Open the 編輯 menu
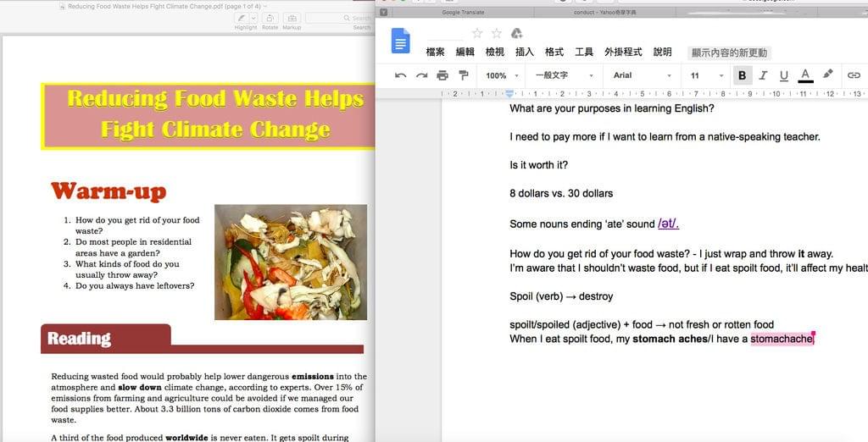 point(465,52)
